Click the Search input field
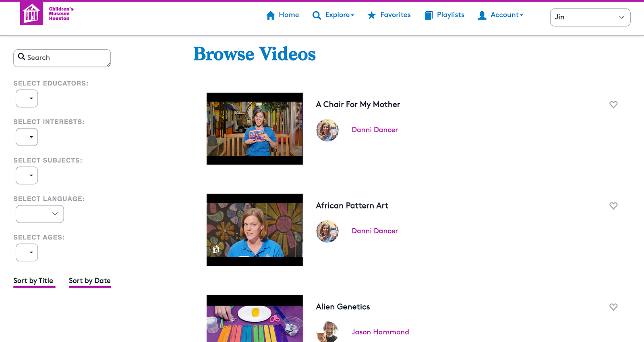Viewport: 644px width, 342px height. click(62, 58)
